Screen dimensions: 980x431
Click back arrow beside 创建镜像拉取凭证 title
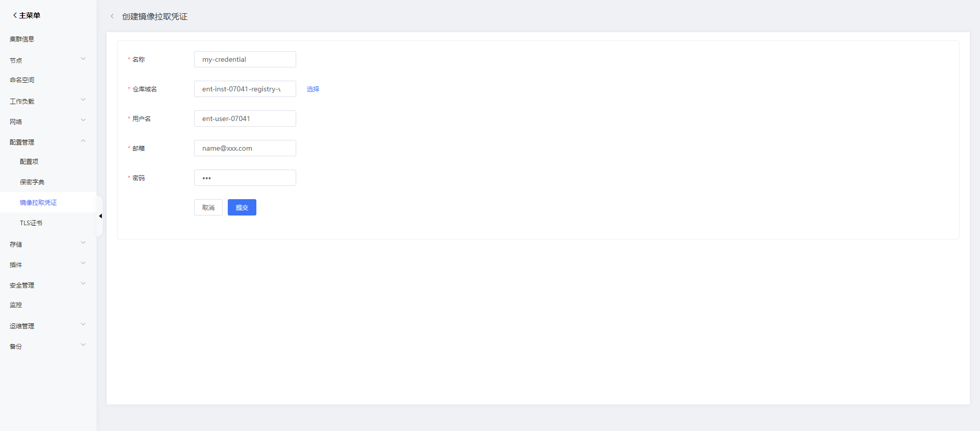point(112,16)
